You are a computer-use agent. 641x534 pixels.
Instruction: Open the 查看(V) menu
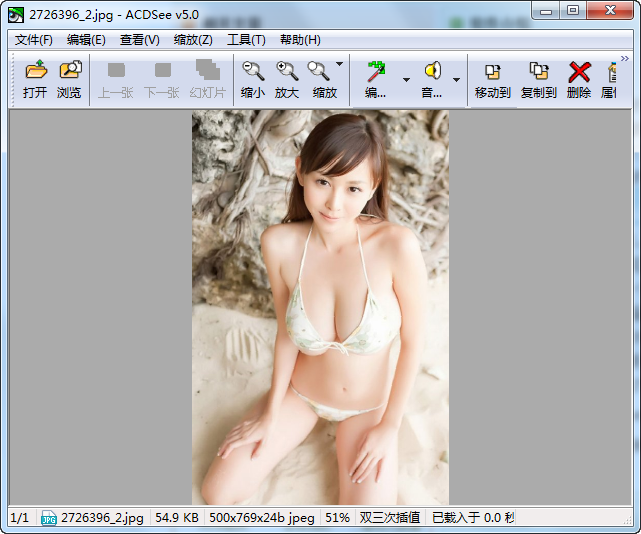coord(139,40)
